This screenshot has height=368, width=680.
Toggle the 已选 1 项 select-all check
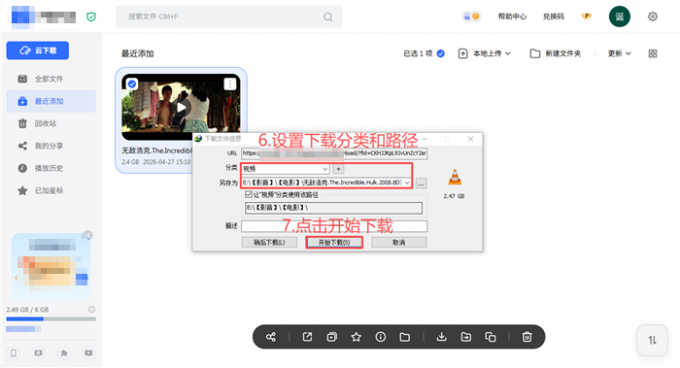click(x=441, y=54)
